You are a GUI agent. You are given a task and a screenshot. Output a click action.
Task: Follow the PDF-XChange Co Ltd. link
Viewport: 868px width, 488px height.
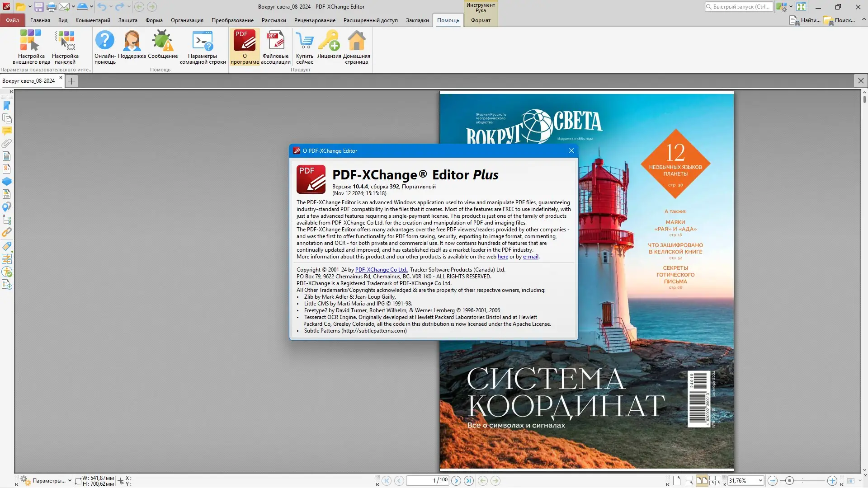pos(381,270)
